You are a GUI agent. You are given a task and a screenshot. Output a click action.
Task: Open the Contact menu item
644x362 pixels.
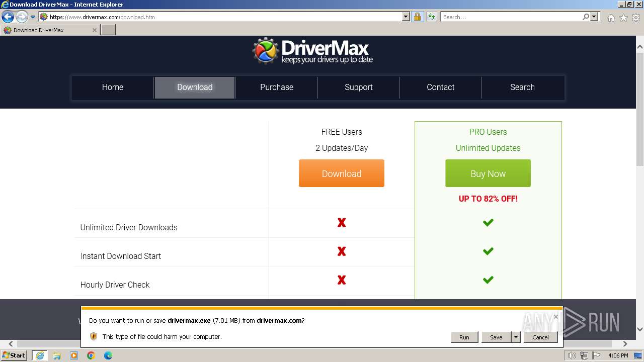(x=441, y=87)
